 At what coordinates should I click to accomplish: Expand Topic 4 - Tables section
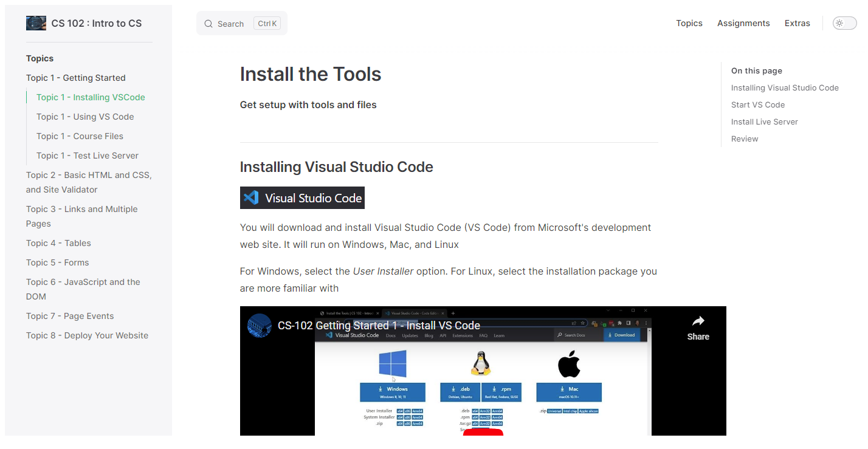[x=58, y=243]
